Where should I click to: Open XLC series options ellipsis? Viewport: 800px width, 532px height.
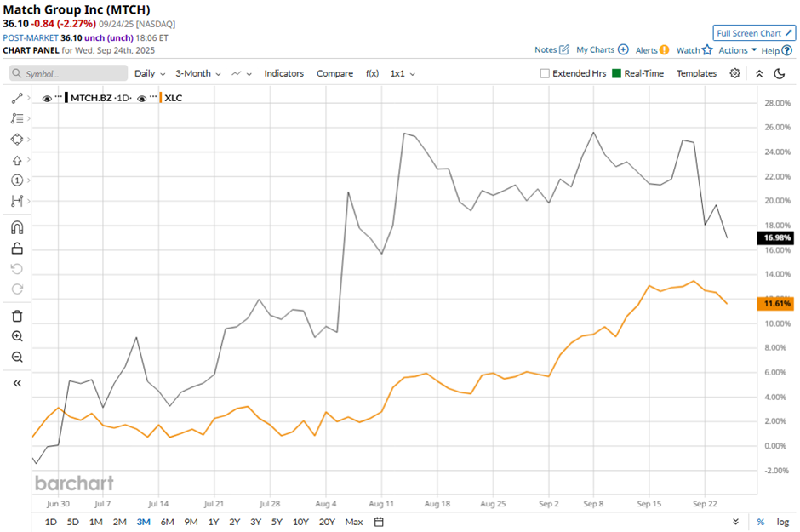tap(153, 97)
